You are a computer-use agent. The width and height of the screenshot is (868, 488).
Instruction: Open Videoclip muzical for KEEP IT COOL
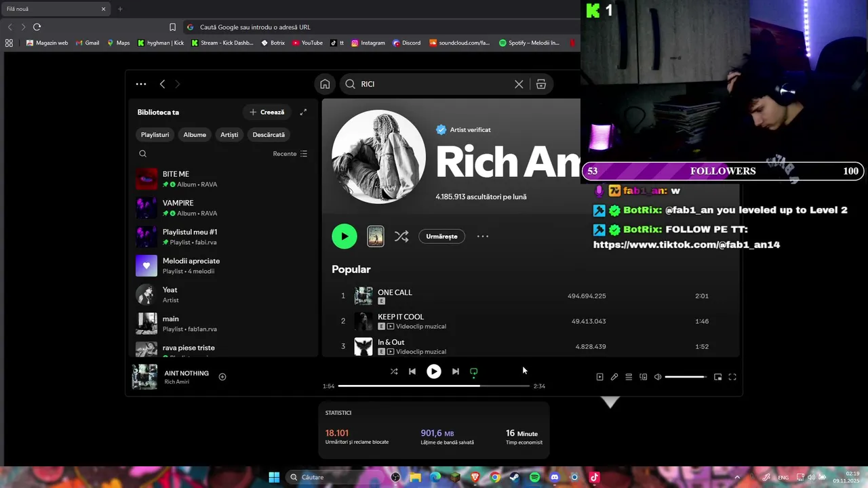pyautogui.click(x=420, y=327)
